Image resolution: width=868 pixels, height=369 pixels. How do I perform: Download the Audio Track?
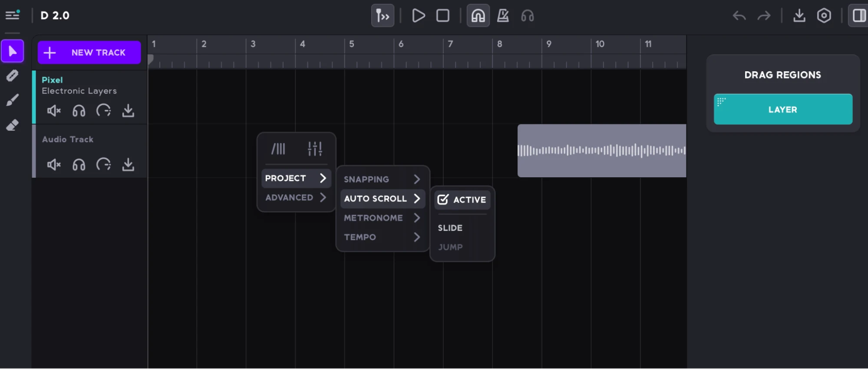128,165
